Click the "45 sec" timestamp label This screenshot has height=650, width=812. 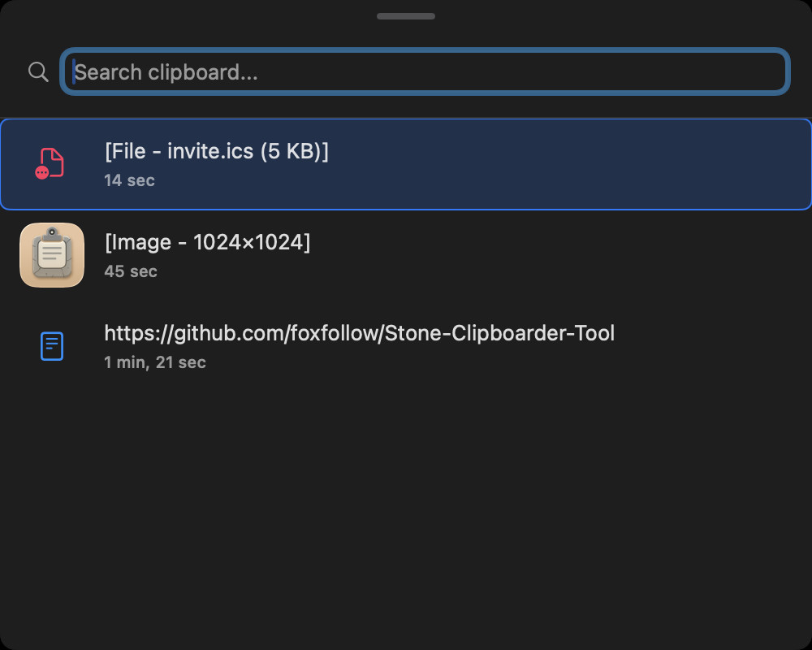(131, 271)
